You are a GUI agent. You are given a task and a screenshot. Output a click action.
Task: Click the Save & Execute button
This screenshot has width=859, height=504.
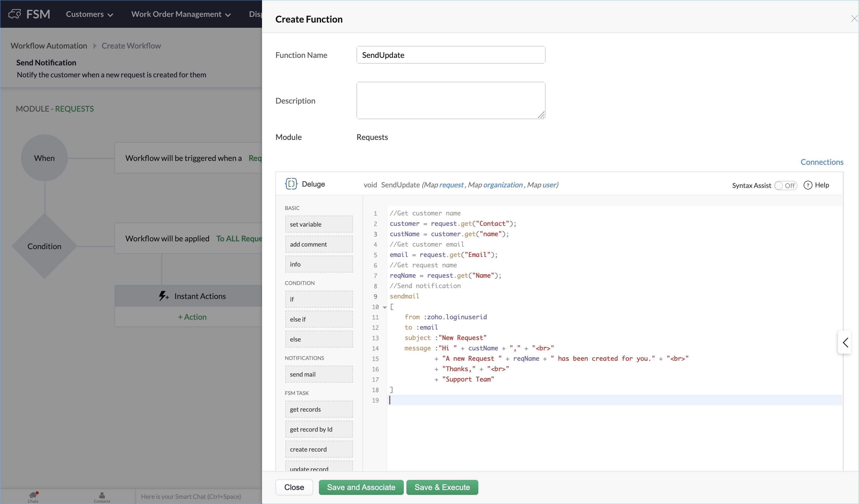pyautogui.click(x=442, y=487)
